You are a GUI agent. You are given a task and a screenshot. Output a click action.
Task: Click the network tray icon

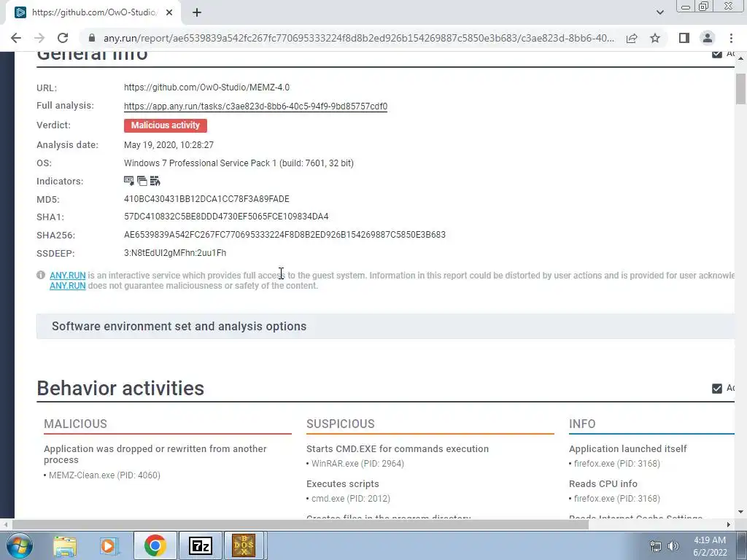coord(656,546)
